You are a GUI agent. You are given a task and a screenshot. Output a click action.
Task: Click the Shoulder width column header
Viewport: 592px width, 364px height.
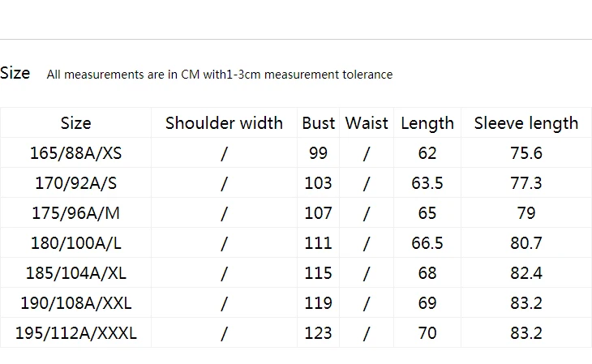point(224,123)
